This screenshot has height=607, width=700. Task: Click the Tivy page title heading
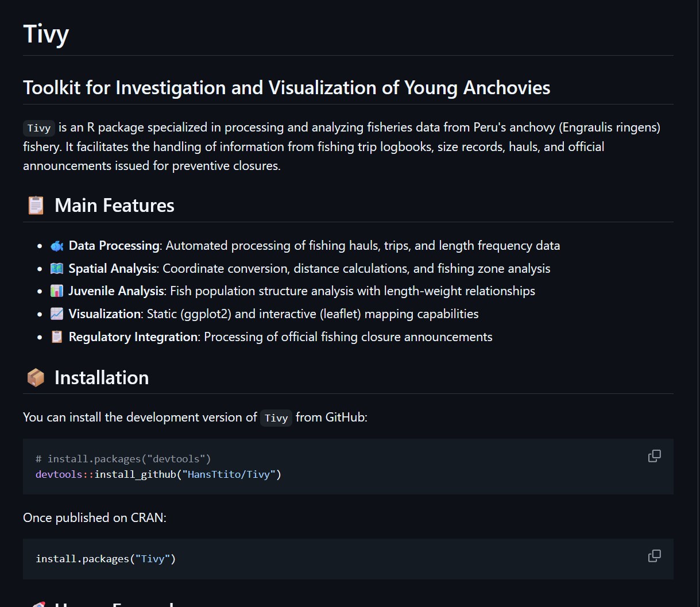[x=46, y=34]
